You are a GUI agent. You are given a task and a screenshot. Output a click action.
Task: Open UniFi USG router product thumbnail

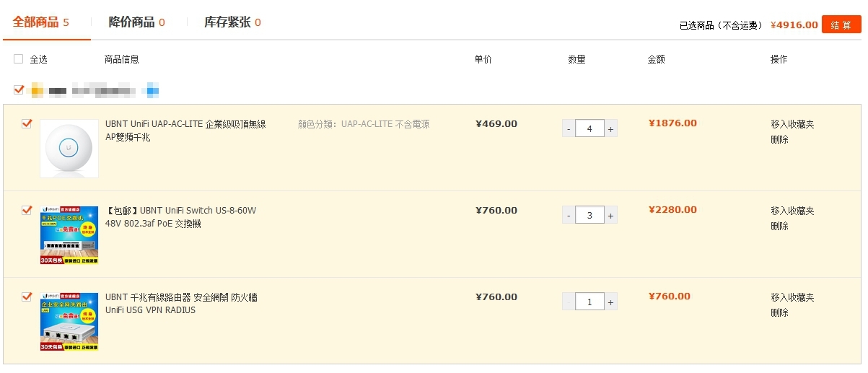[69, 322]
